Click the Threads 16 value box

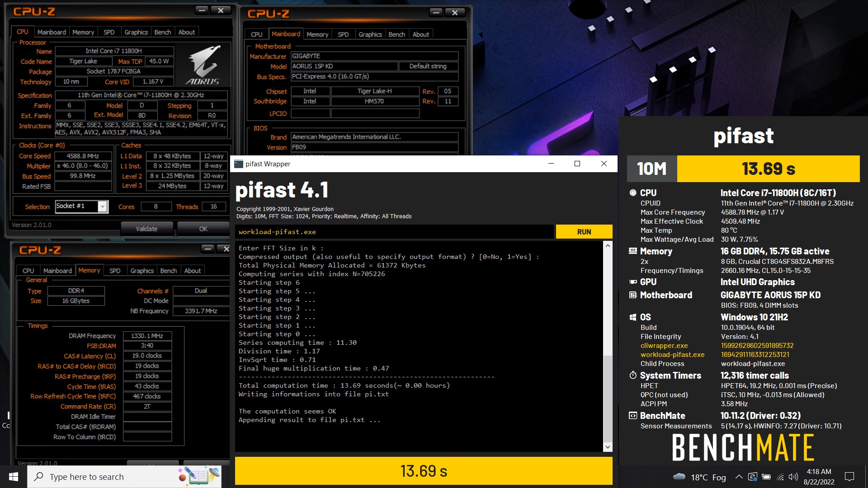[213, 206]
